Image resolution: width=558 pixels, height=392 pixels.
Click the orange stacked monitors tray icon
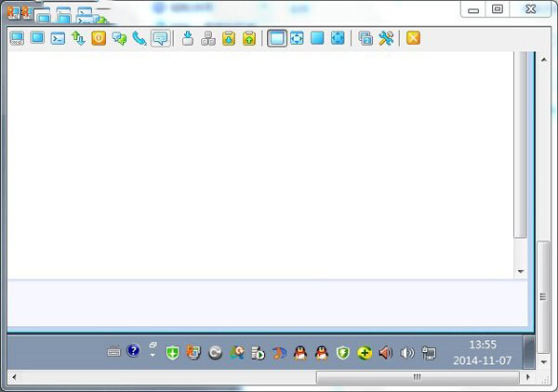(193, 353)
